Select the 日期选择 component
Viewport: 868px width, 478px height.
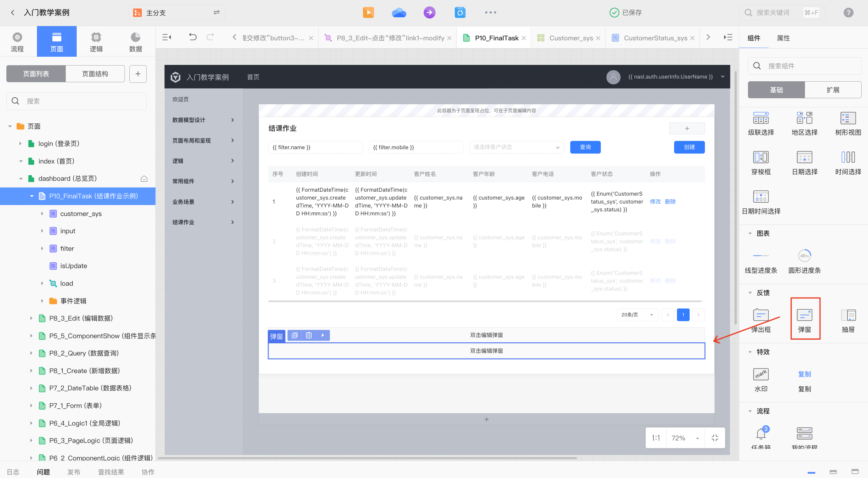click(x=804, y=163)
